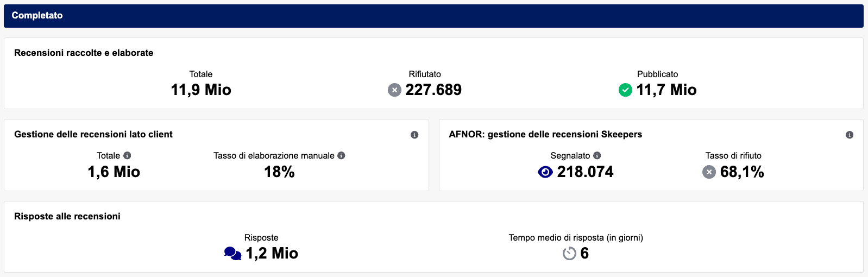Click the info icon next to Segnalato

coord(597,155)
